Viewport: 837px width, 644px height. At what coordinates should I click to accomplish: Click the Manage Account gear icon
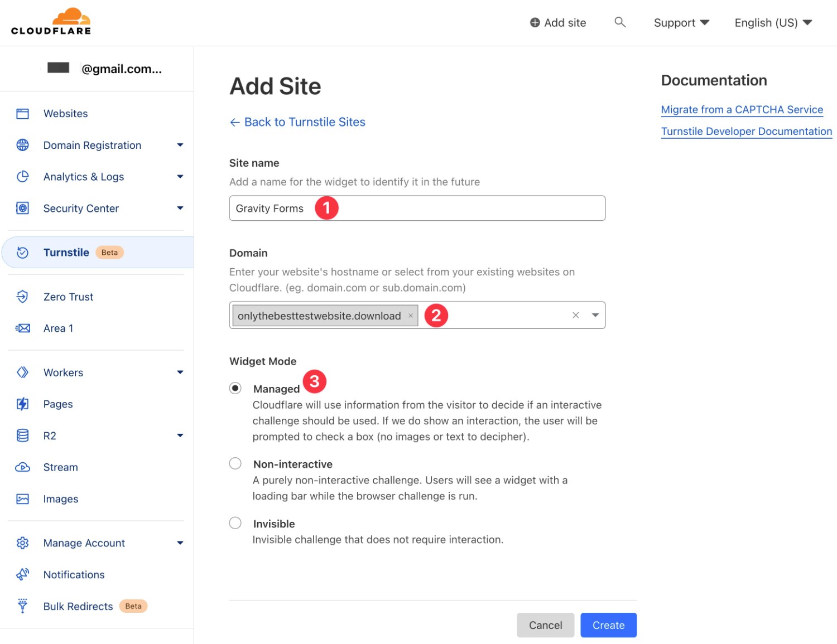tap(22, 543)
